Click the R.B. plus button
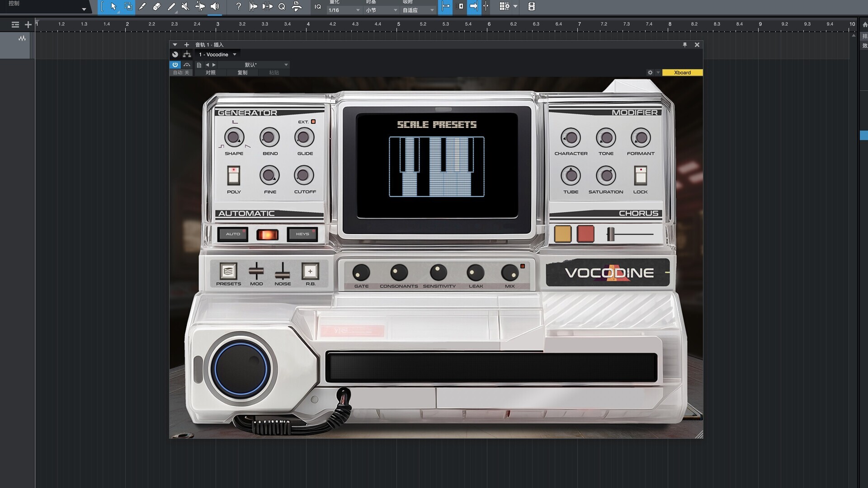Viewport: 868px width, 488px height. (x=310, y=271)
